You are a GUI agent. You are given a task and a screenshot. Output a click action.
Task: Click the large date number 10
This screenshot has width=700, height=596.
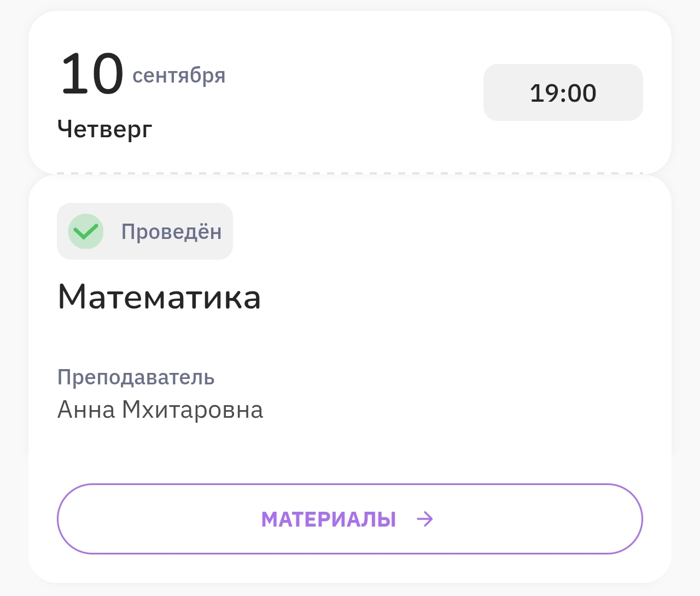point(91,74)
